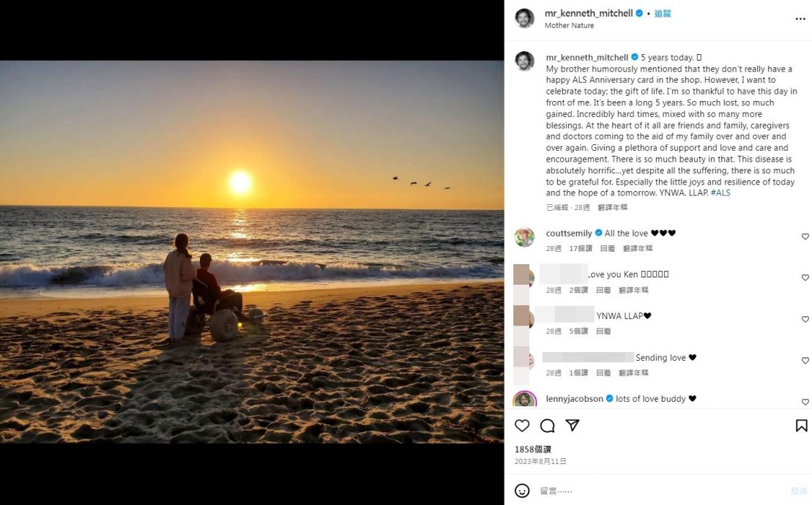Save the post with the bookmark icon
Screen dimensions: 812x505
coord(801,426)
